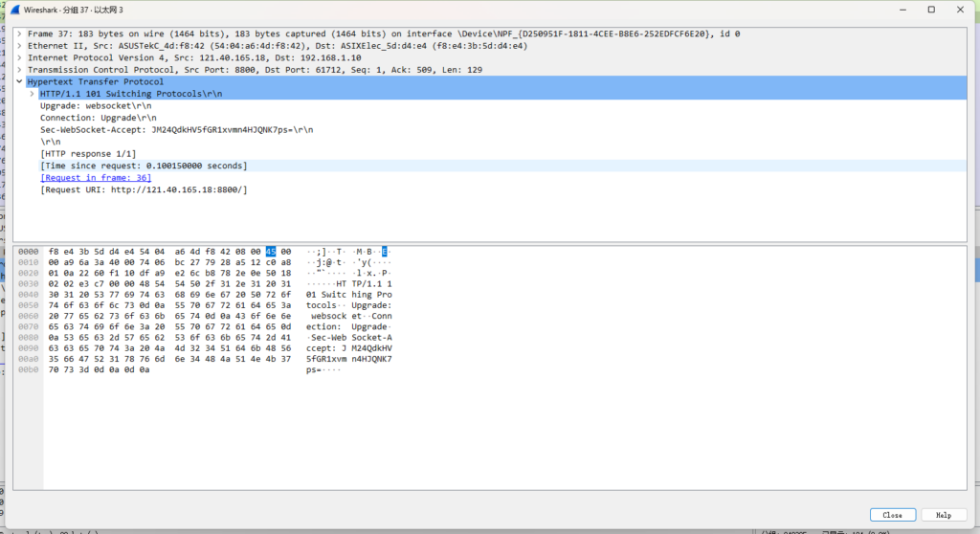Click ASCII text 'ccept: J M24QdkHV'

click(x=348, y=348)
